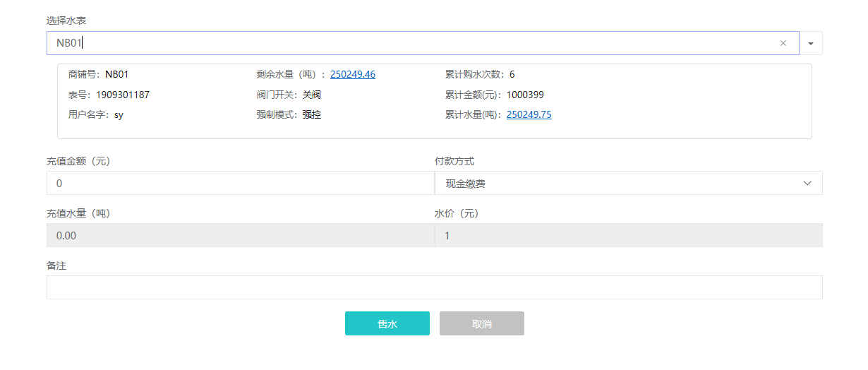Click the 选择水表 field label
Screen dimensions: 868x370
[66, 20]
